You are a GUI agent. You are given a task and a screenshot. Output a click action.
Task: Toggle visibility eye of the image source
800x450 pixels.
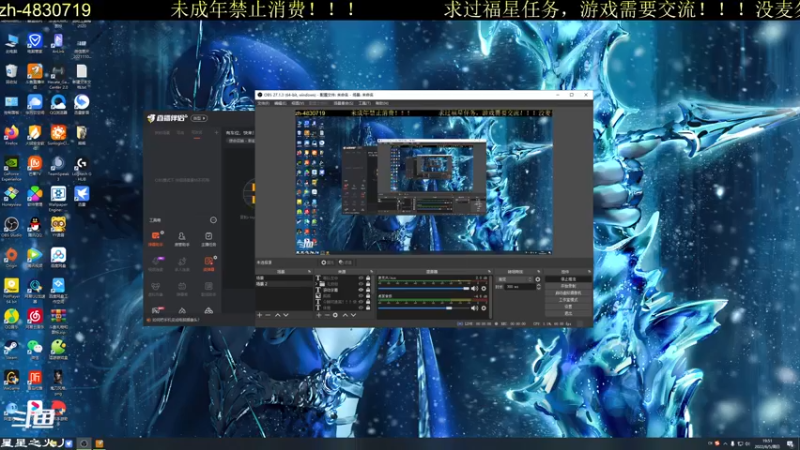(361, 295)
